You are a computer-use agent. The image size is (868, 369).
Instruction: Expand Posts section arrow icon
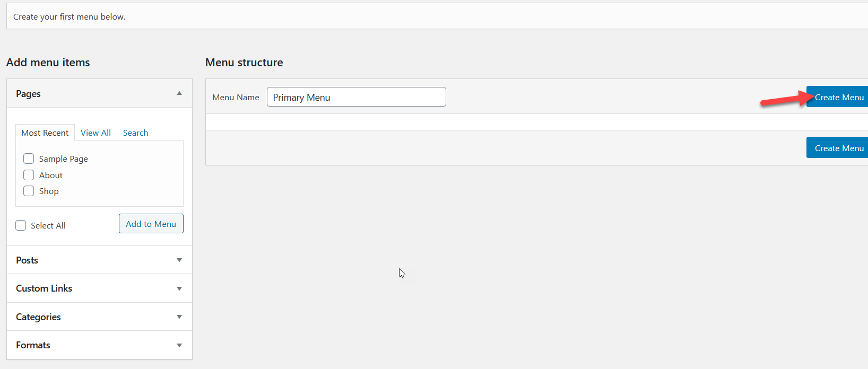[179, 260]
